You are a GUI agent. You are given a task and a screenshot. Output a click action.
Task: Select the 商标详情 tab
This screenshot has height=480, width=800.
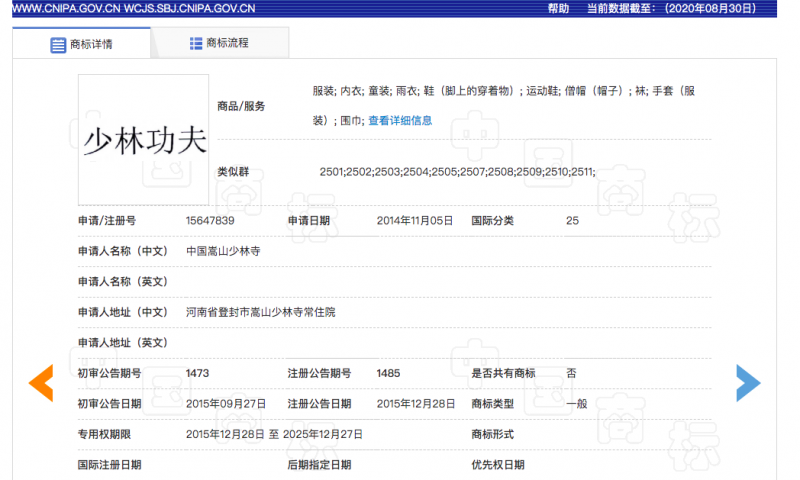(82, 43)
